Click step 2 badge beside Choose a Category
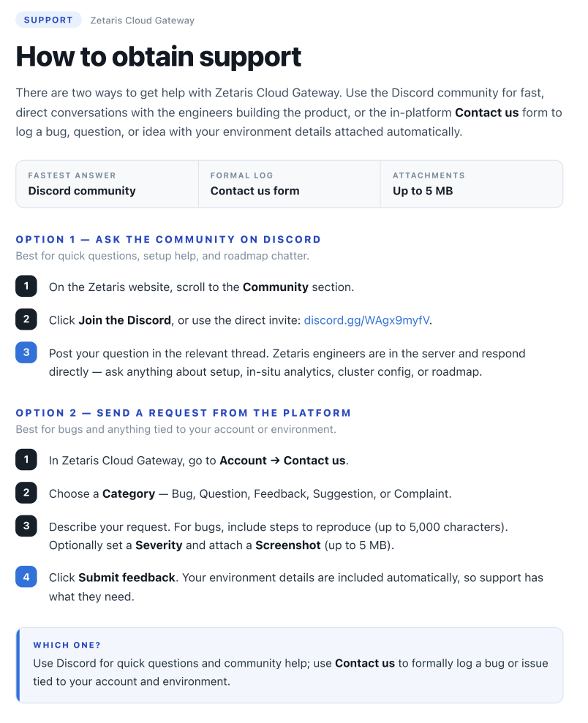This screenshot has width=588, height=723. tap(26, 493)
